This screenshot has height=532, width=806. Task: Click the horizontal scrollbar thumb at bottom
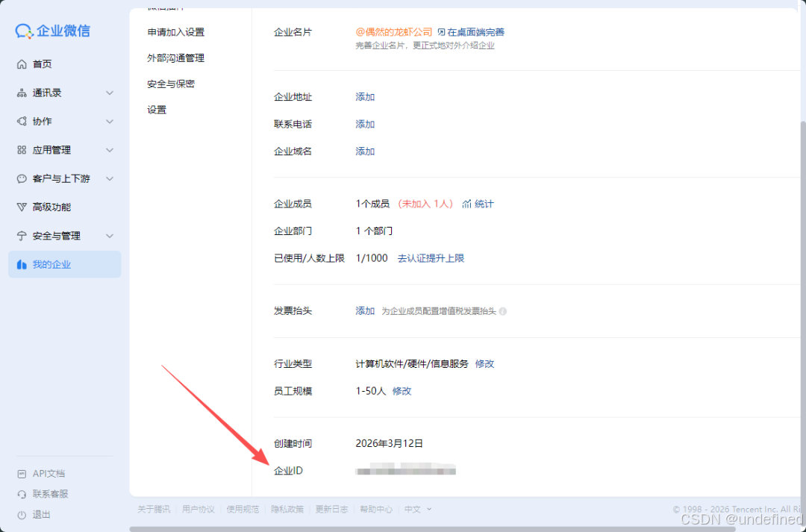433,529
